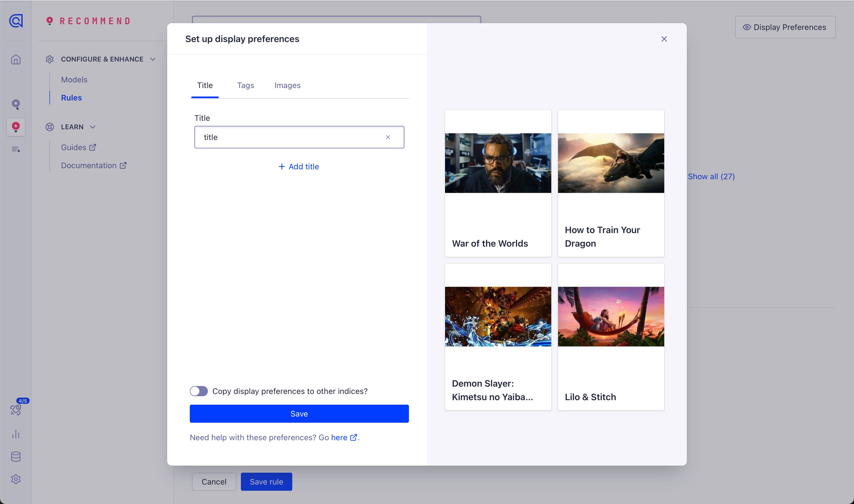
Task: Open the home icon in sidebar
Action: click(16, 60)
